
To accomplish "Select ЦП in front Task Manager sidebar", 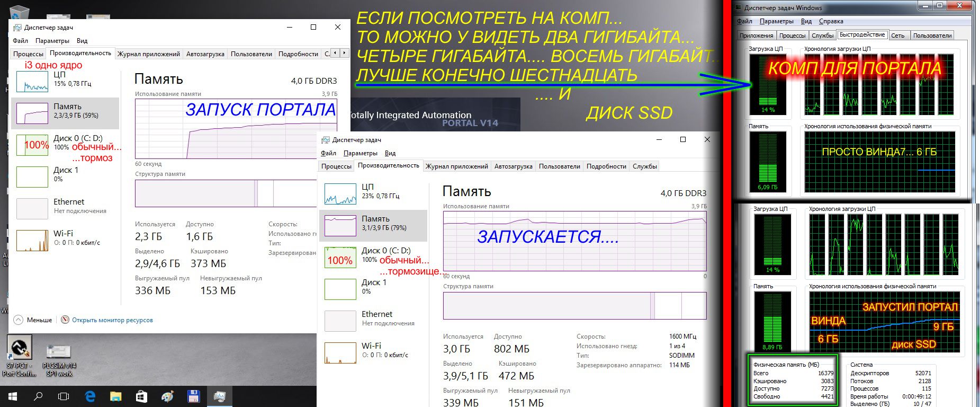I will 373,193.
